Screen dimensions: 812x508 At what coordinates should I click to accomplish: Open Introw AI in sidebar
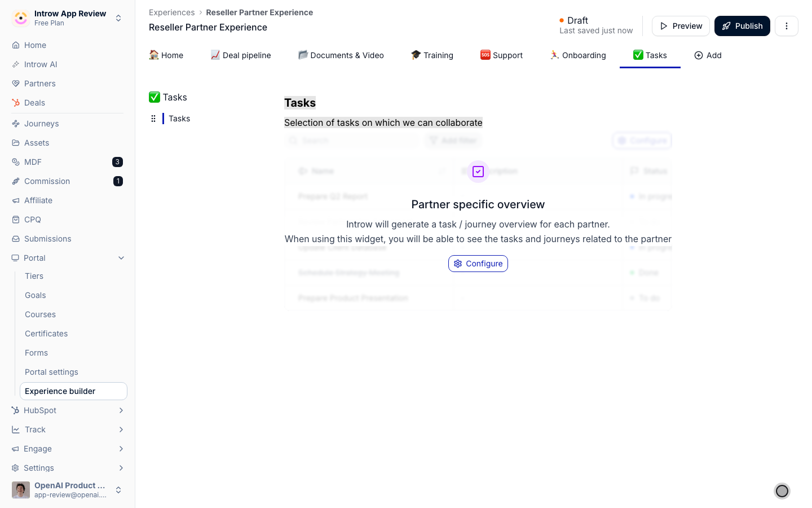pyautogui.click(x=68, y=64)
